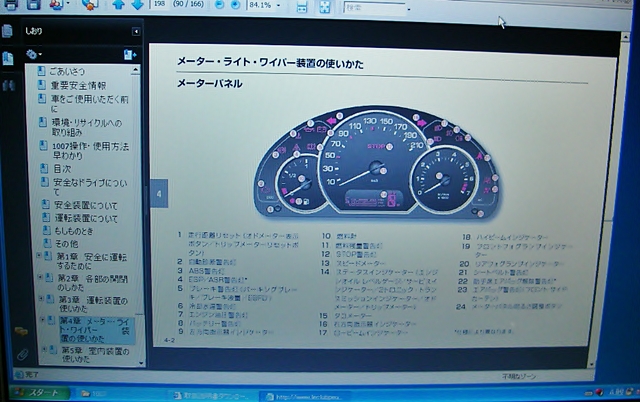Image resolution: width=640 pixels, height=402 pixels.
Task: Go to next page with down arrow
Action: (x=138, y=4)
